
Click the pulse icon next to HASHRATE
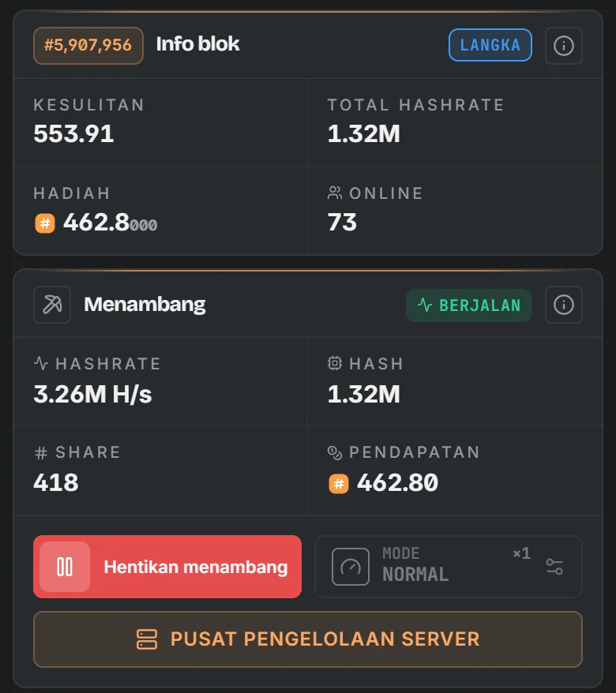coord(41,363)
